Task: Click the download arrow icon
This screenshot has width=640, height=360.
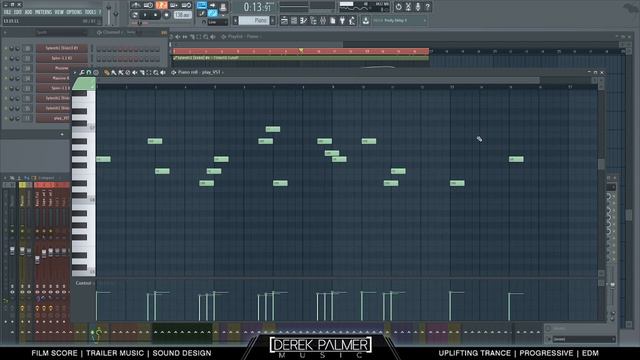Action: (366, 20)
